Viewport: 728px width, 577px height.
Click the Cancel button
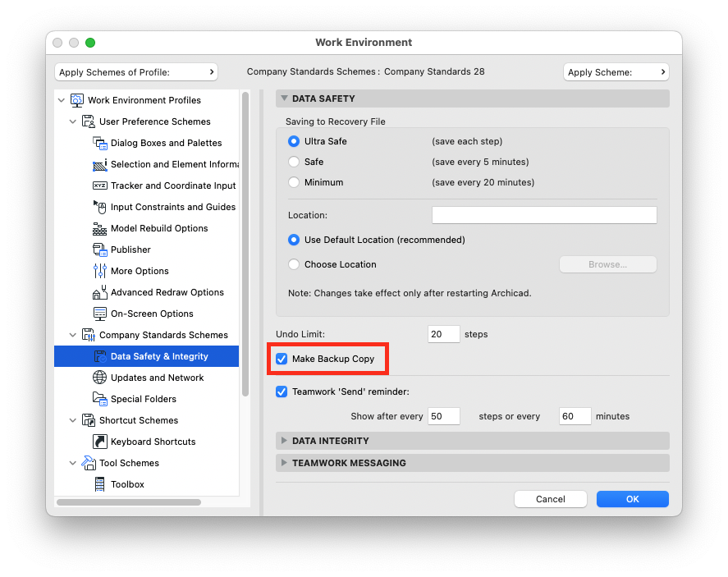click(x=550, y=499)
